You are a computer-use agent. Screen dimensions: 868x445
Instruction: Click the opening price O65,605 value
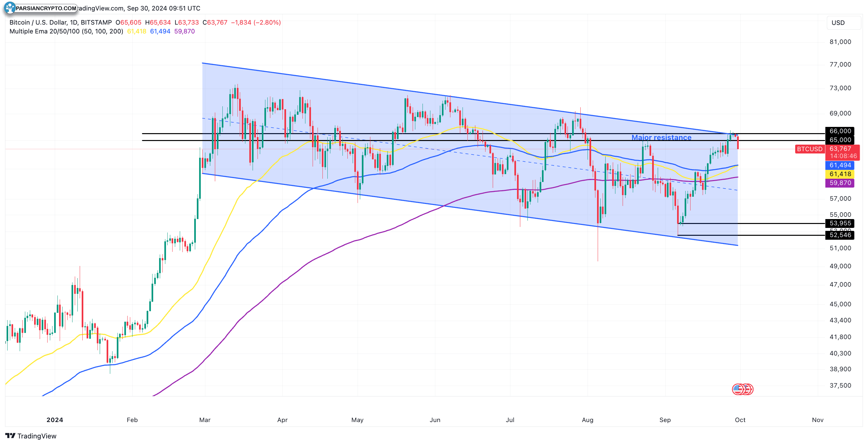click(128, 23)
